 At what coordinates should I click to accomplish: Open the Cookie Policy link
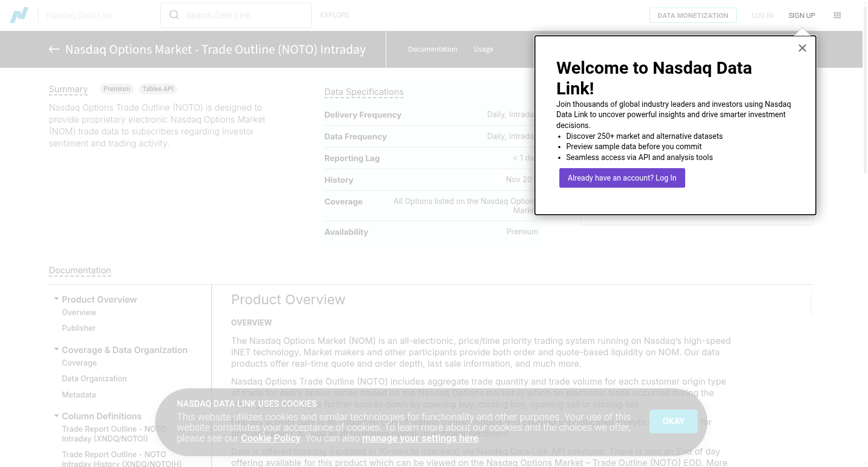click(x=271, y=438)
